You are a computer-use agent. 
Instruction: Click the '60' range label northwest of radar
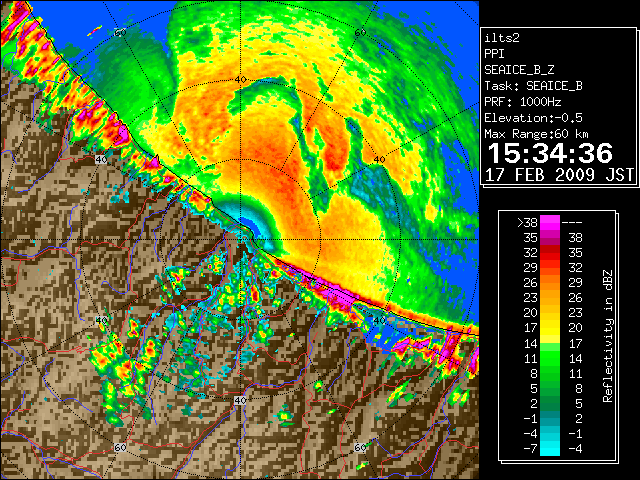pyautogui.click(x=120, y=33)
